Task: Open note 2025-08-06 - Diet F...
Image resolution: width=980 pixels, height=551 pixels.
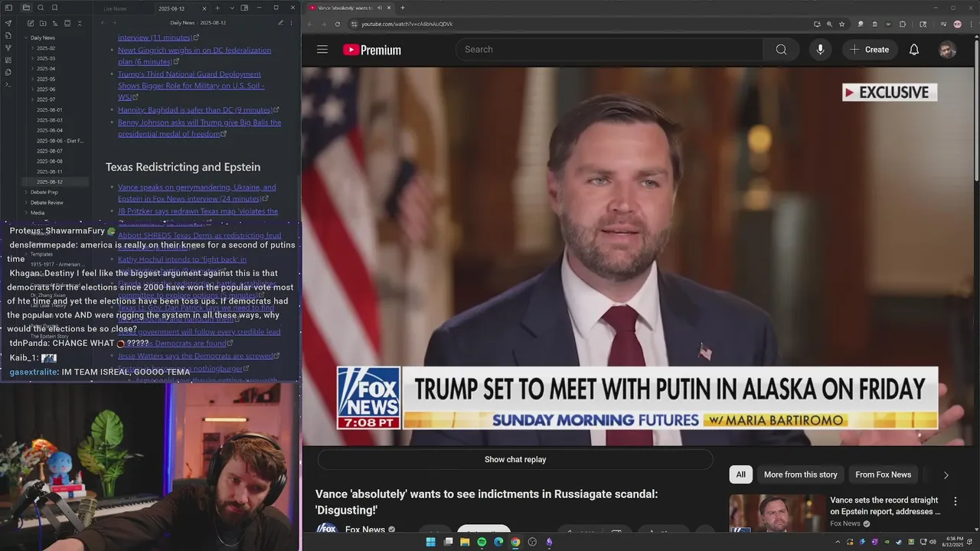Action: coord(60,141)
